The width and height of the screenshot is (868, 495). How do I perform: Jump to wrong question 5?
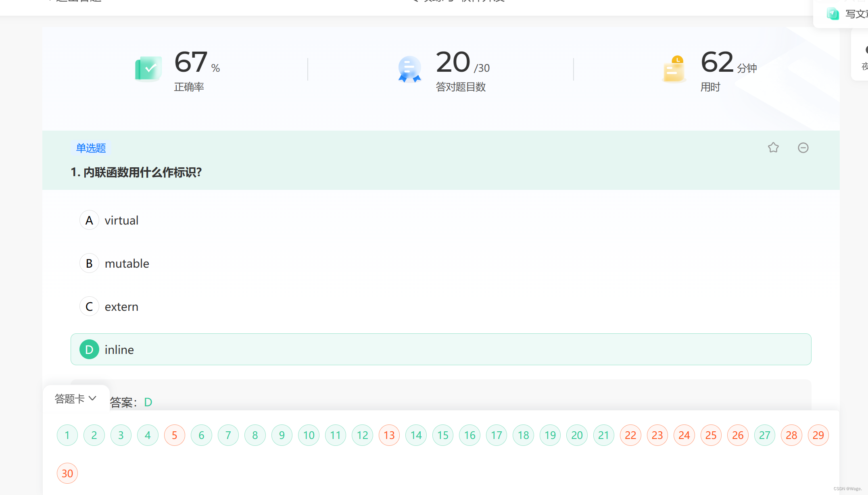click(x=174, y=435)
